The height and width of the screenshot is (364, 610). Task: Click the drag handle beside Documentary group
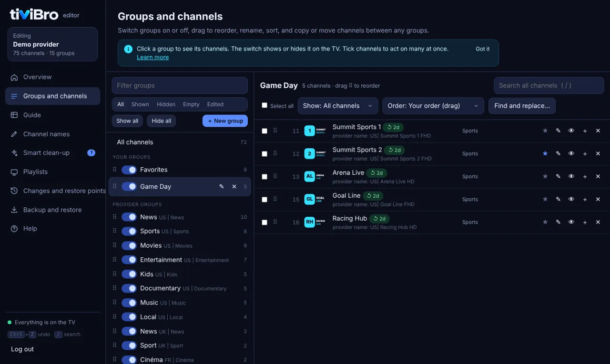[x=114, y=288]
